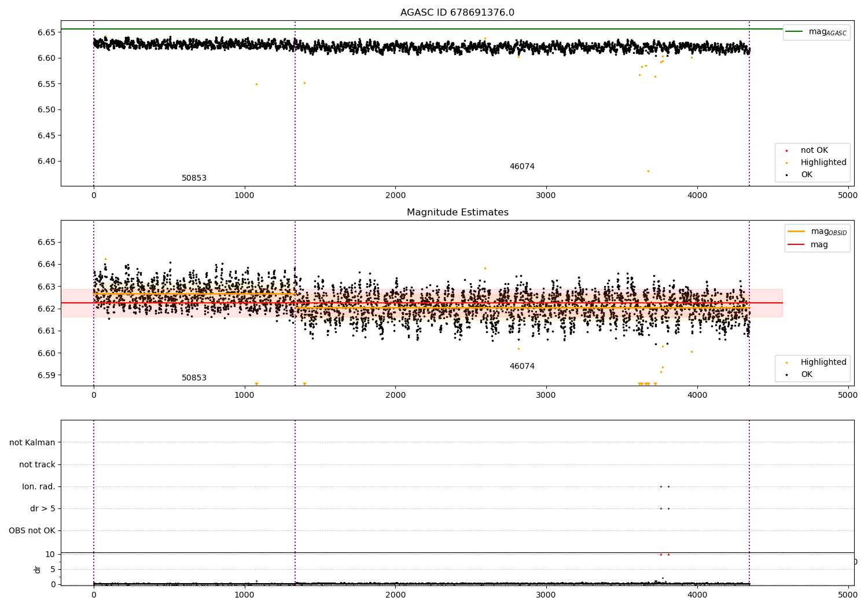
Task: Click the 'OBS not OK' row label
Action: (x=32, y=530)
